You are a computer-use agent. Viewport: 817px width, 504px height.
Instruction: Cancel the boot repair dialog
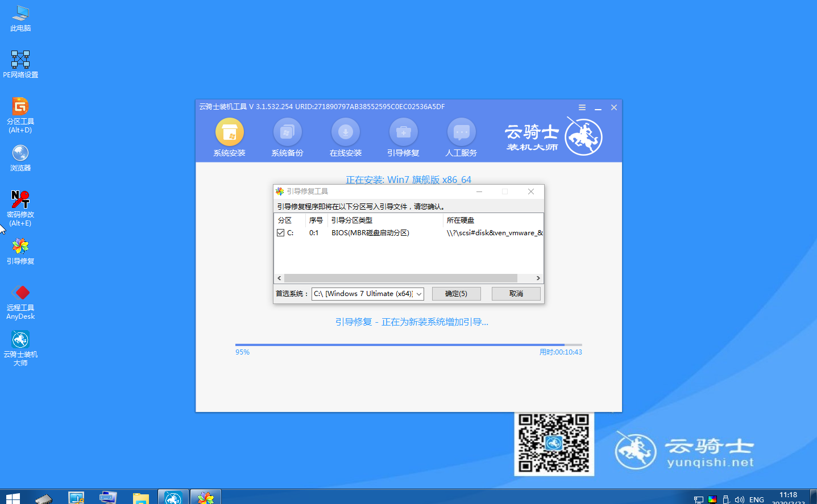[516, 293]
